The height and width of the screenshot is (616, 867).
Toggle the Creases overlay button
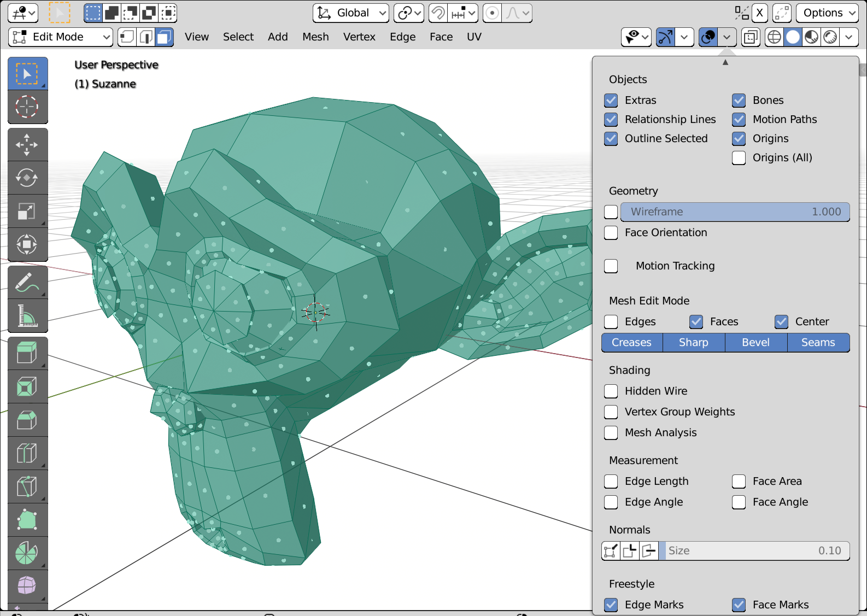(632, 342)
